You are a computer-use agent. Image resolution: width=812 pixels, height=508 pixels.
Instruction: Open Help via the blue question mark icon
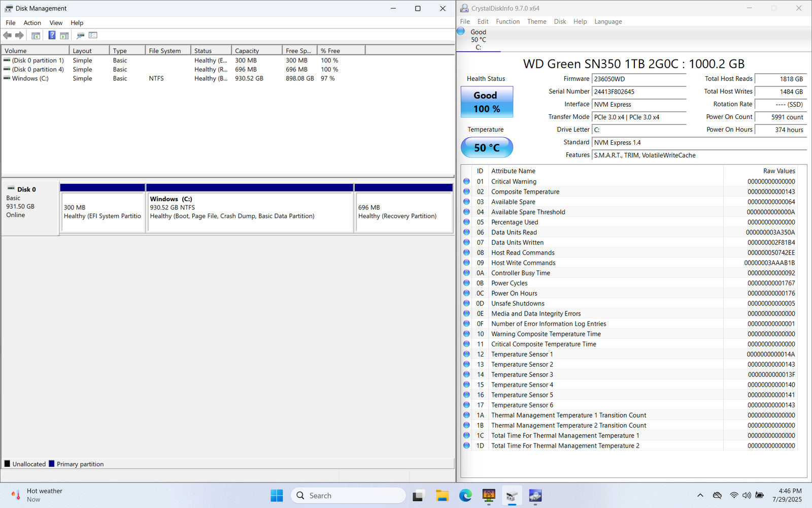pos(52,36)
